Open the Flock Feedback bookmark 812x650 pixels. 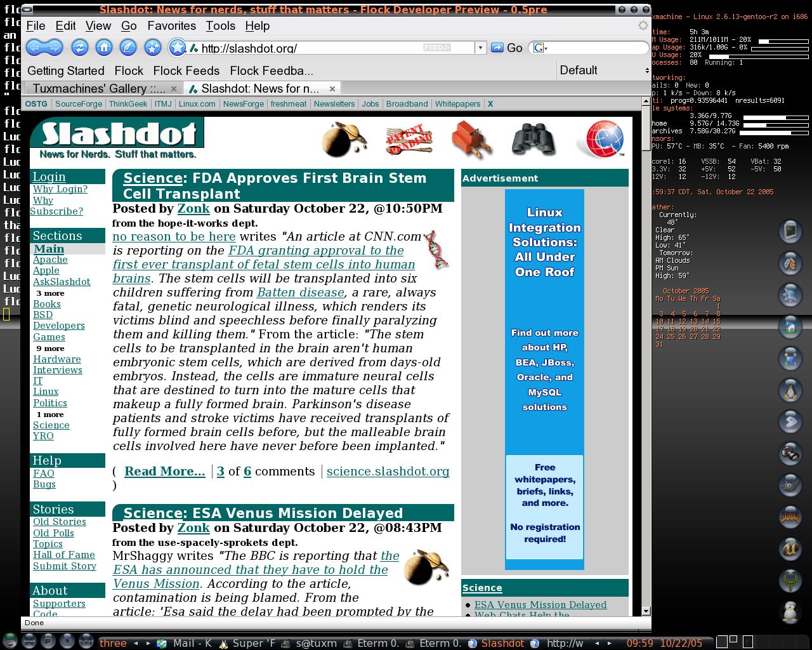[x=272, y=70]
